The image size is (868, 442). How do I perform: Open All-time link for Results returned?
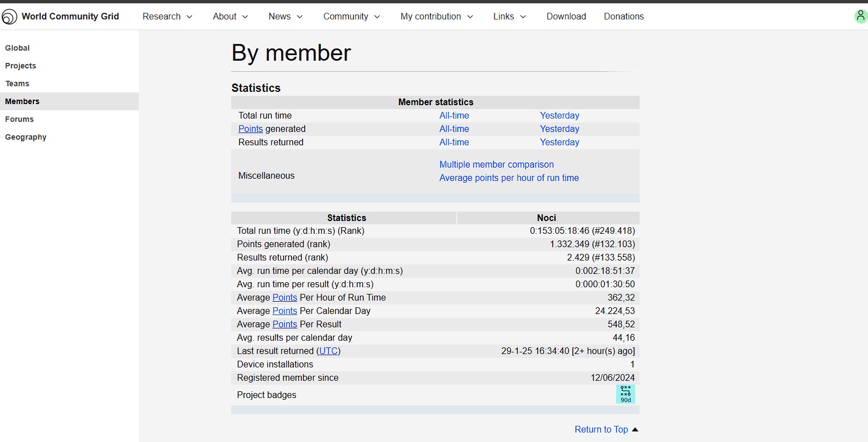pos(454,142)
